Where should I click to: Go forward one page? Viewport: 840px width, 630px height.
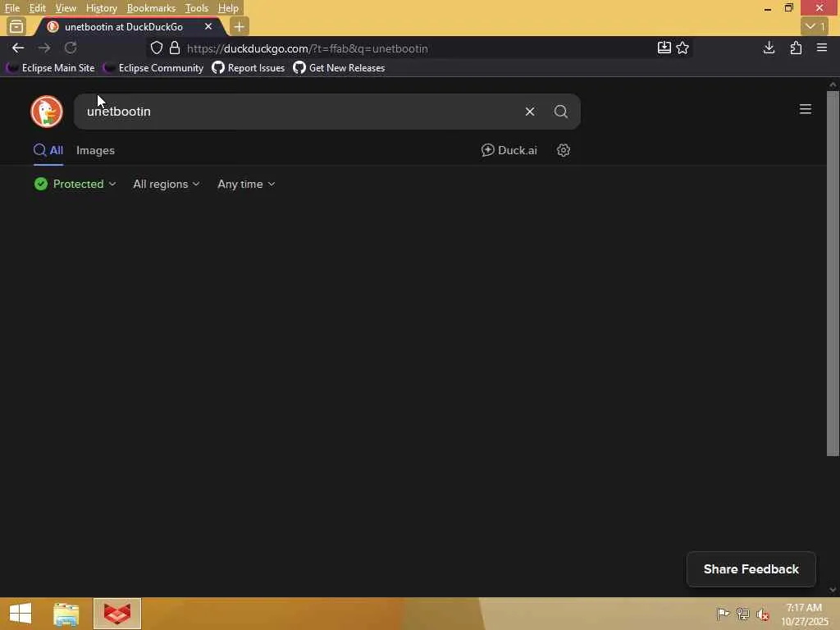44,48
